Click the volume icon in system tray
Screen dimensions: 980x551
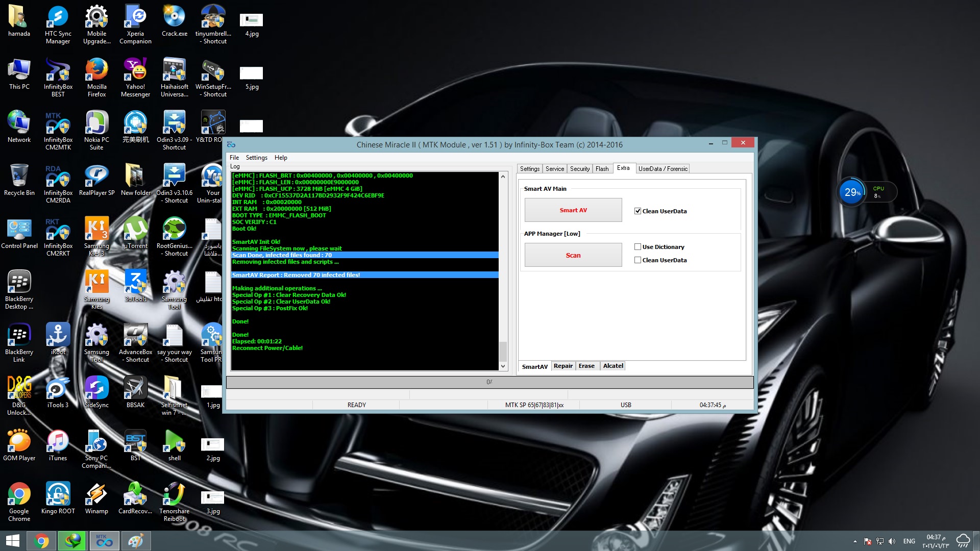click(x=892, y=541)
